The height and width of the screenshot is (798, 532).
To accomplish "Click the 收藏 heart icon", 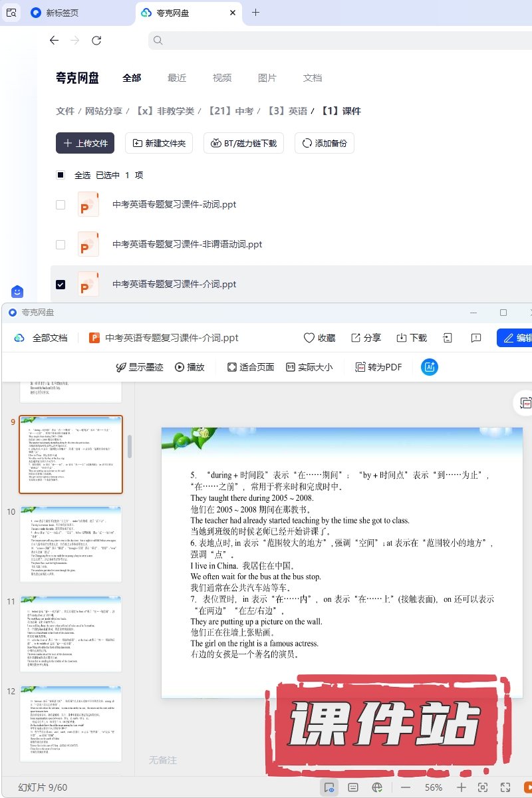I will click(x=319, y=338).
